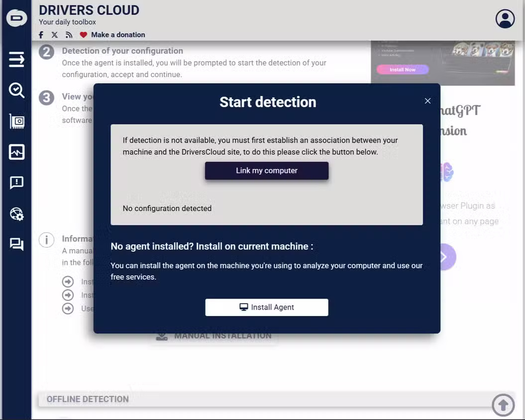Close the Start detection dialog

click(427, 101)
